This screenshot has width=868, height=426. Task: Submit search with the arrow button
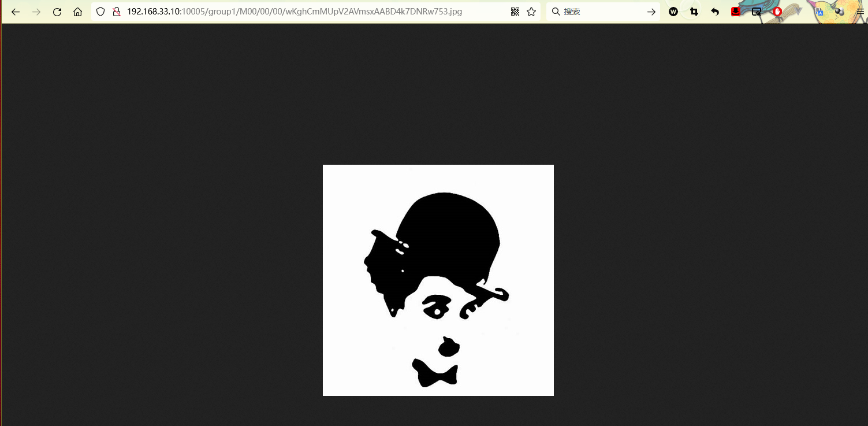[x=651, y=12]
